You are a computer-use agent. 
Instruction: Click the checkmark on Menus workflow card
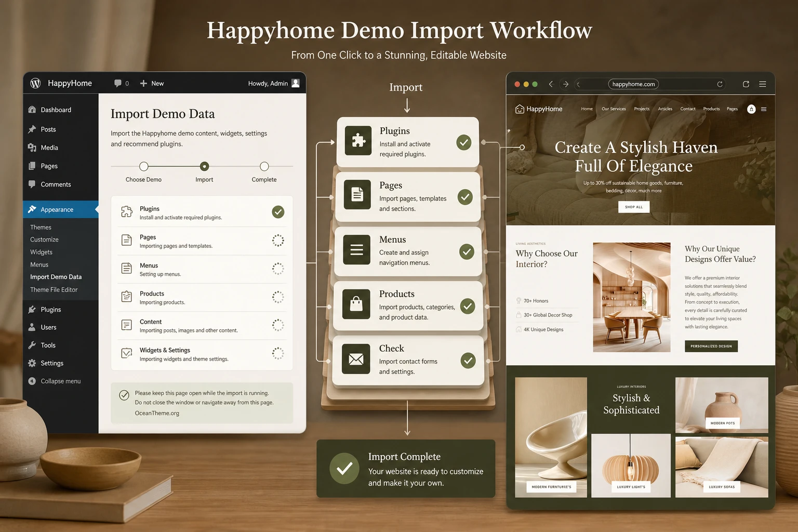pos(467,252)
